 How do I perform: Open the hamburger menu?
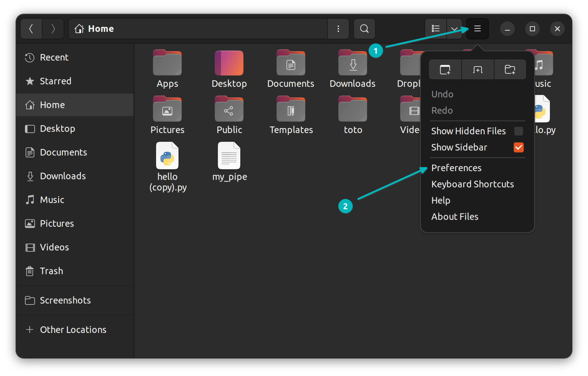[x=477, y=28]
